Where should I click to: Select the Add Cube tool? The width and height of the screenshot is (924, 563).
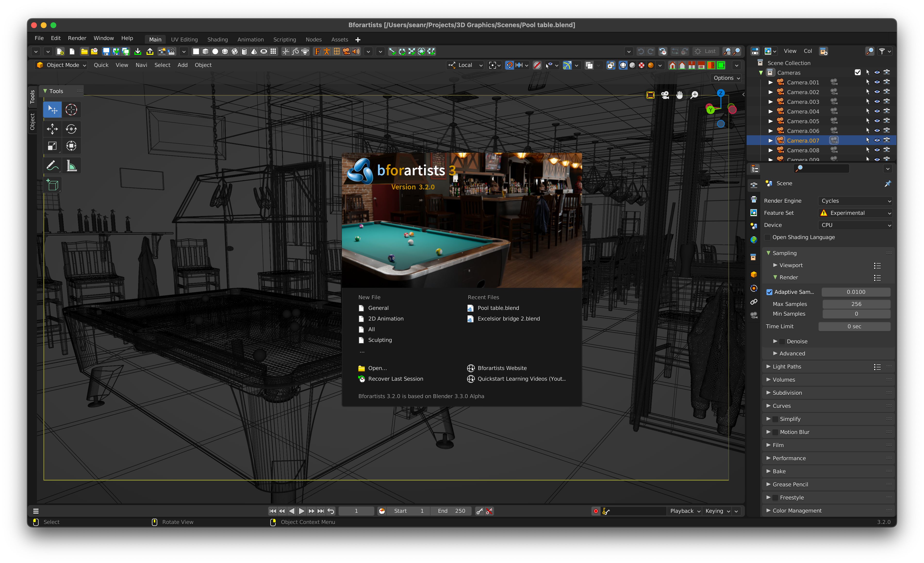[52, 185]
